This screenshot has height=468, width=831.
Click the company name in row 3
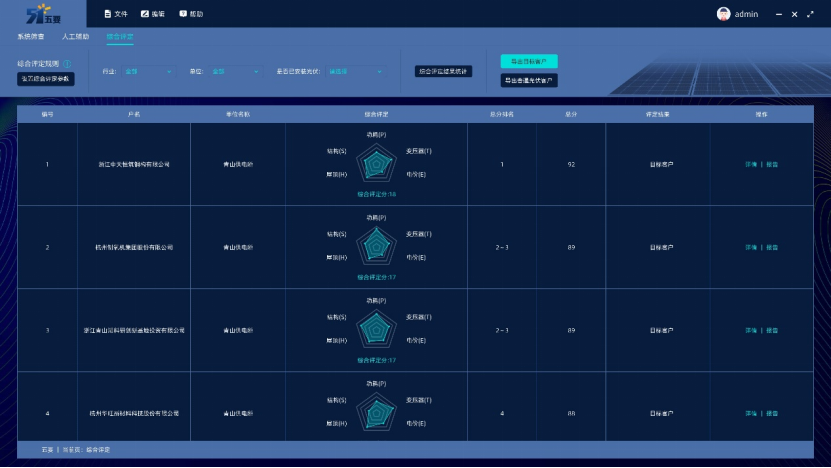click(134, 331)
